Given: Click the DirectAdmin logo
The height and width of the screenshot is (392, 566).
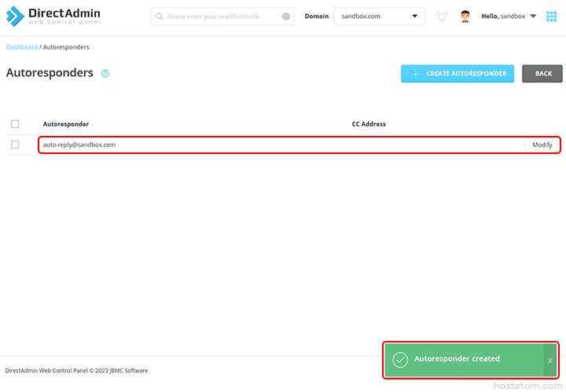Looking at the screenshot, I should [53, 16].
